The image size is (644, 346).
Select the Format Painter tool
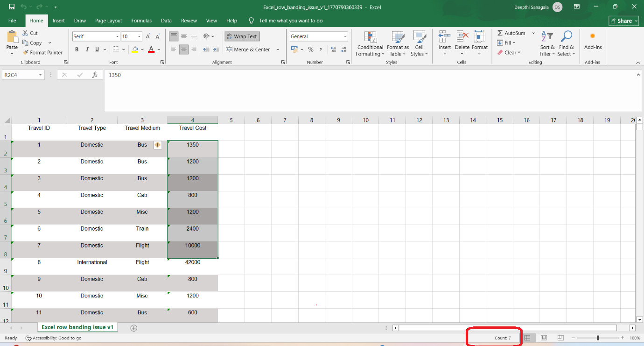[42, 53]
